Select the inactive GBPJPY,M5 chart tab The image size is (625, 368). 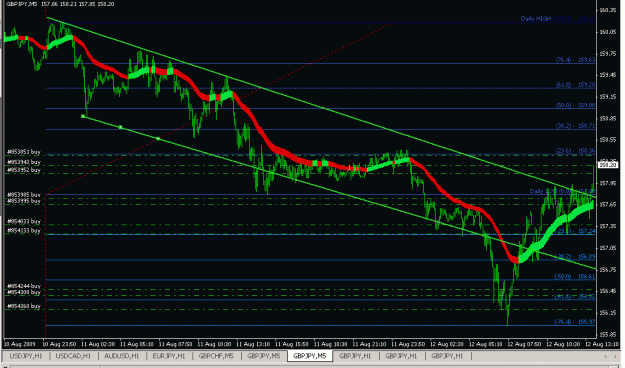pyautogui.click(x=263, y=356)
